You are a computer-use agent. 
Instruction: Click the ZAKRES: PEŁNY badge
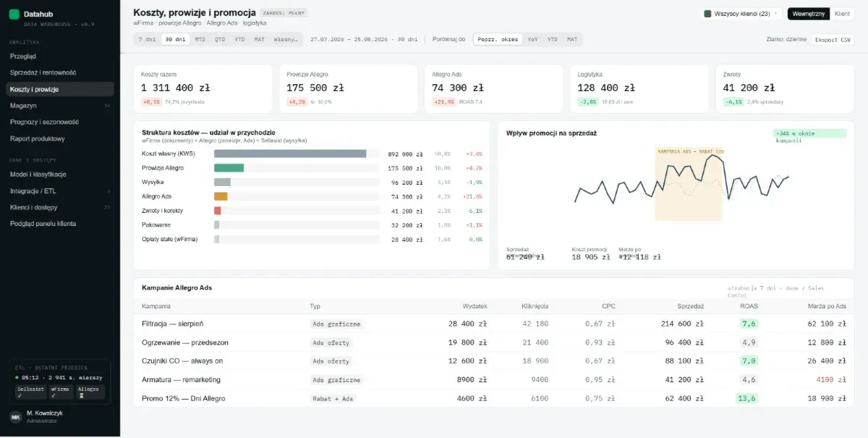[x=284, y=13]
